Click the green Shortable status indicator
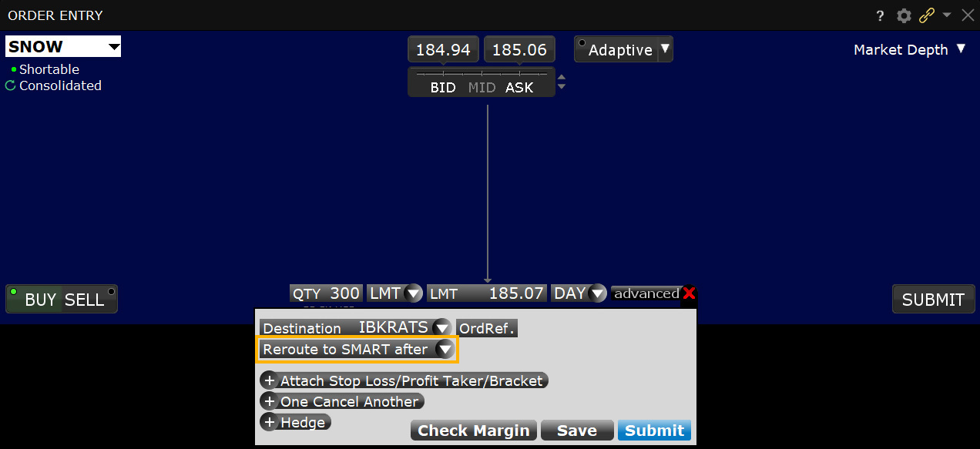Image resolution: width=980 pixels, height=449 pixels. tap(15, 69)
